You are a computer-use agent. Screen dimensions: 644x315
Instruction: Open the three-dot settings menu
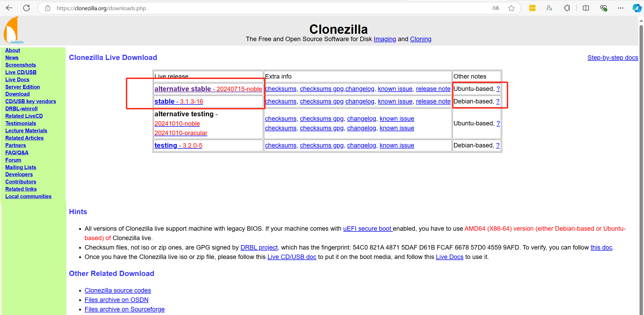(621, 8)
